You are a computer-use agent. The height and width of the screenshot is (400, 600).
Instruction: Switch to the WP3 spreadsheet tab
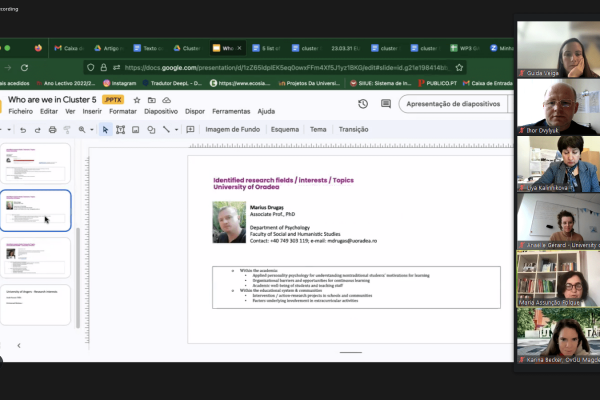[x=465, y=48]
